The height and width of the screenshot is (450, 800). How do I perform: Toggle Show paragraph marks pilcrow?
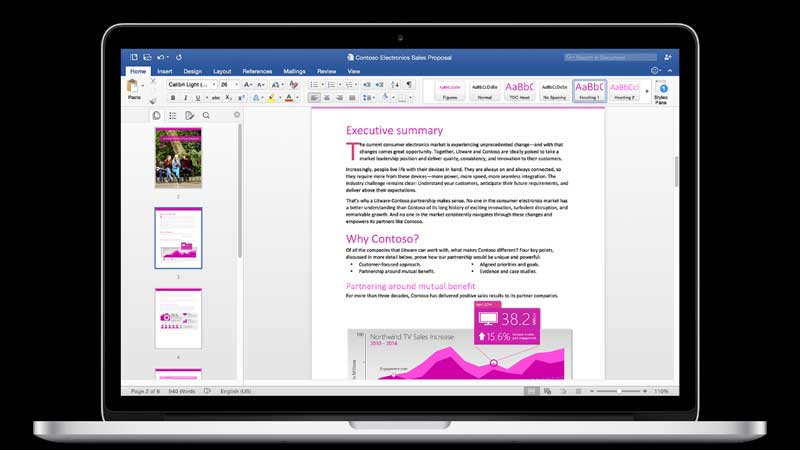409,85
